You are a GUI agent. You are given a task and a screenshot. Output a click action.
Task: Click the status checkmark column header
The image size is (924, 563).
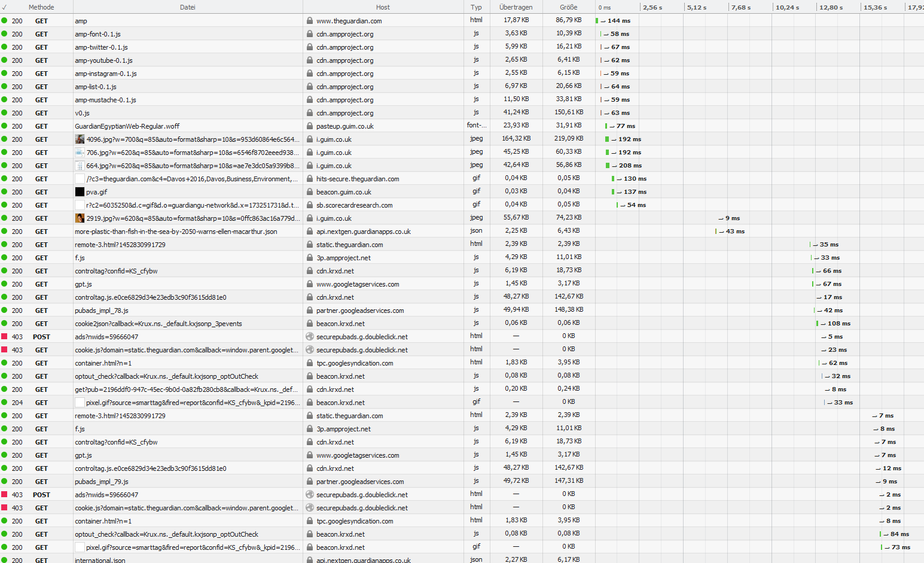(4, 7)
